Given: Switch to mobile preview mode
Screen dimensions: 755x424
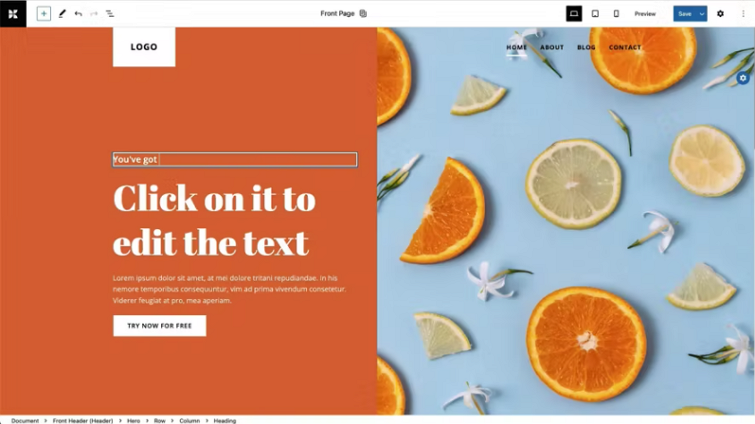Looking at the screenshot, I should coord(616,13).
